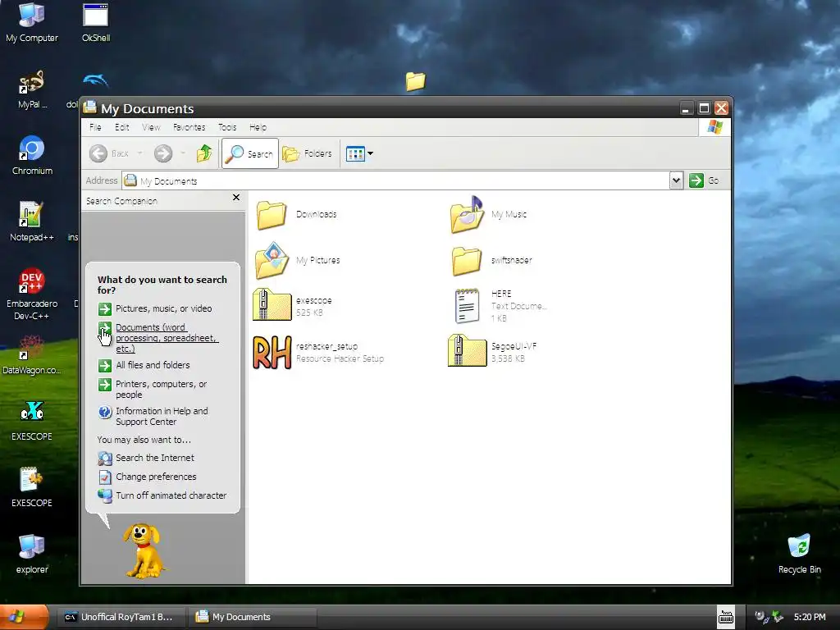Image resolution: width=840 pixels, height=630 pixels.
Task: Open the File menu
Action: [95, 127]
